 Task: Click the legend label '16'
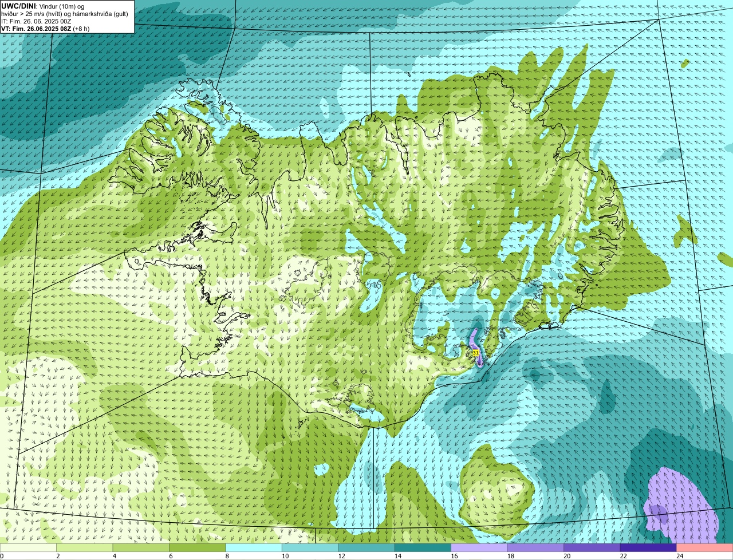454,556
